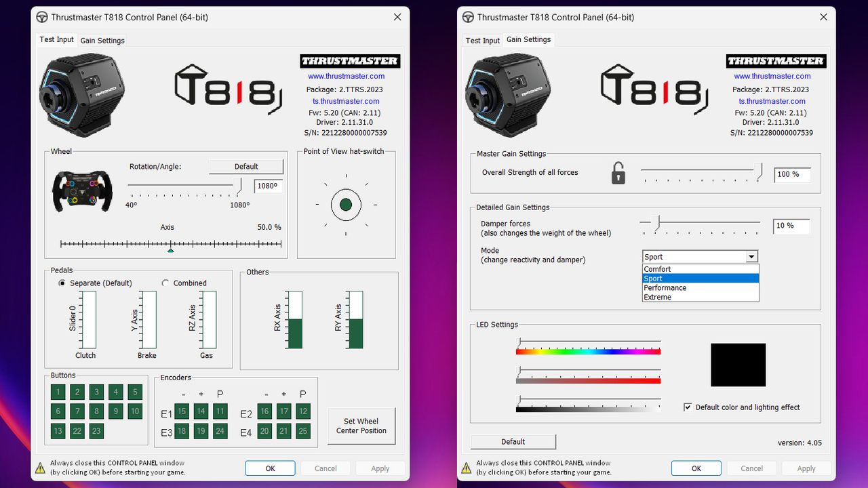Click the warning triangle icon in left window
The image size is (868, 488).
coord(40,468)
